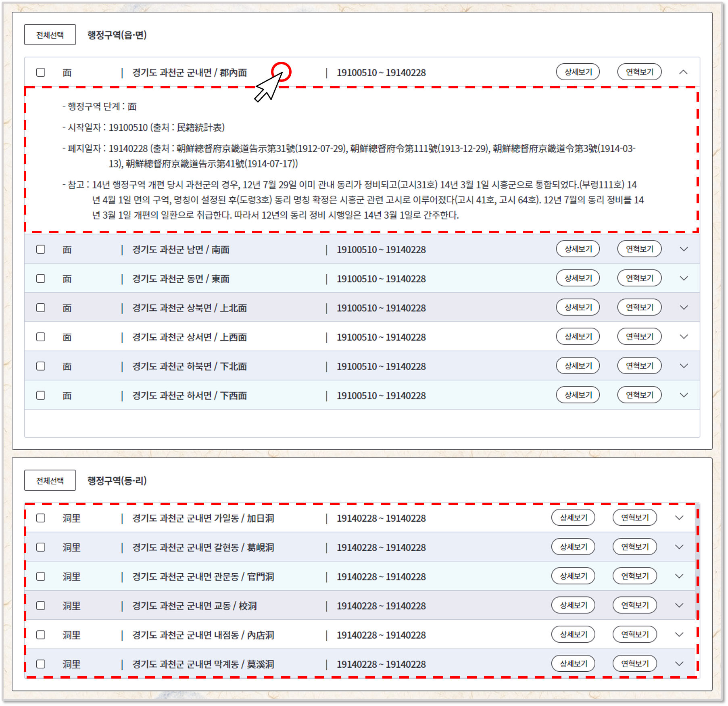Open 상세보기 for 하북면
Viewport: 728px width, 706px height.
click(x=578, y=366)
